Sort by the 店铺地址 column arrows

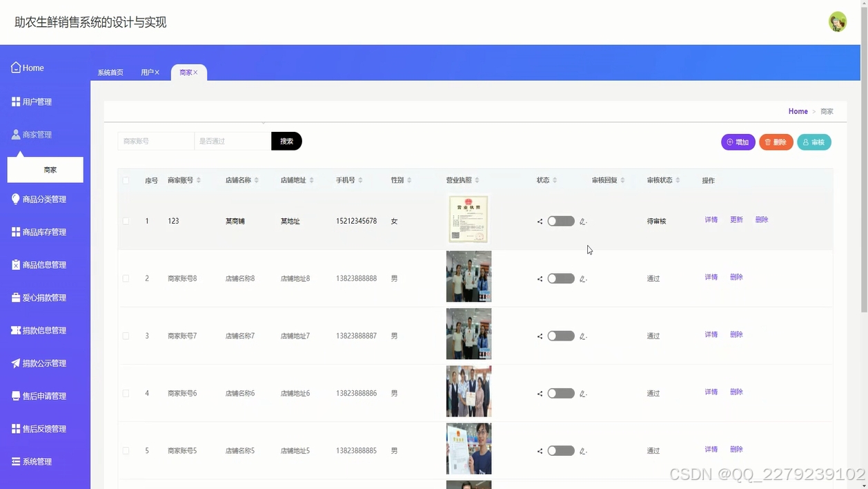pos(312,180)
